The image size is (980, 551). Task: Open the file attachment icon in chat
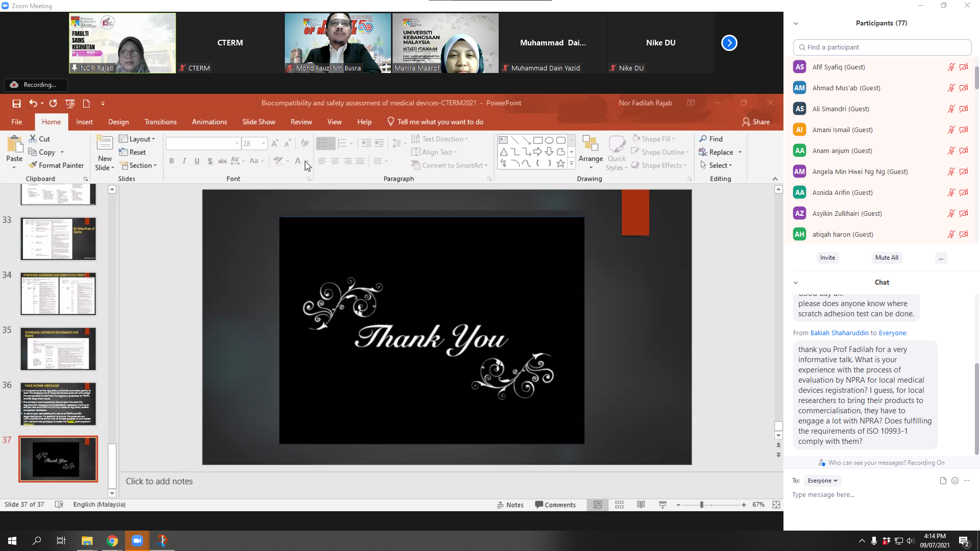943,481
